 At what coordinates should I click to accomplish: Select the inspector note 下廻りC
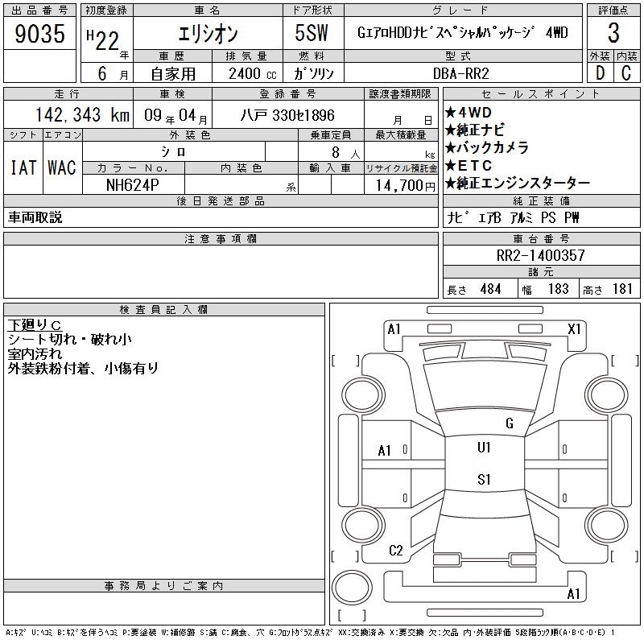pyautogui.click(x=35, y=325)
